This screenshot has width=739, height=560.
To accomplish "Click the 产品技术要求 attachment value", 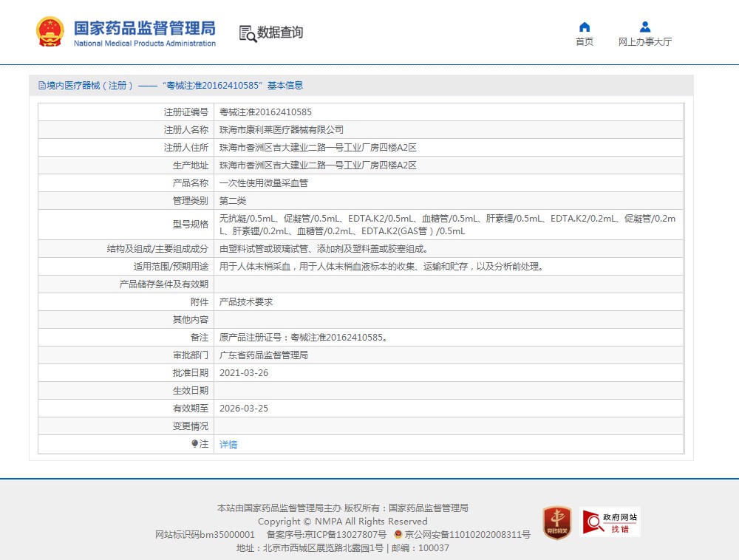I will 245,302.
